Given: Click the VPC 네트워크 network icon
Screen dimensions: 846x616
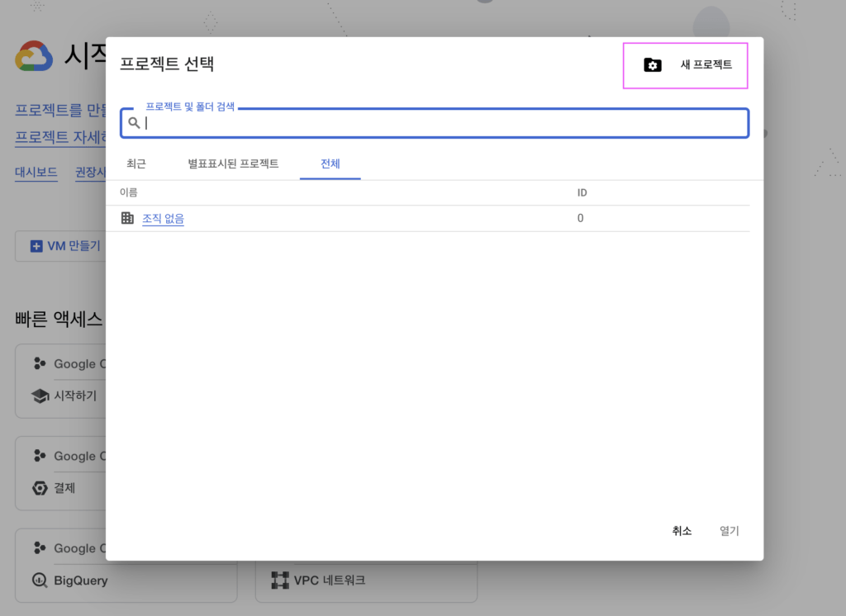Looking at the screenshot, I should click(x=280, y=580).
